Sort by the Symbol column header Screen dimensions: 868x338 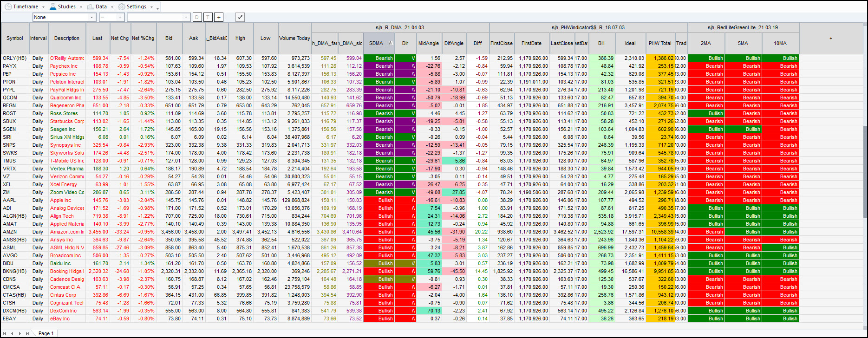click(x=15, y=38)
